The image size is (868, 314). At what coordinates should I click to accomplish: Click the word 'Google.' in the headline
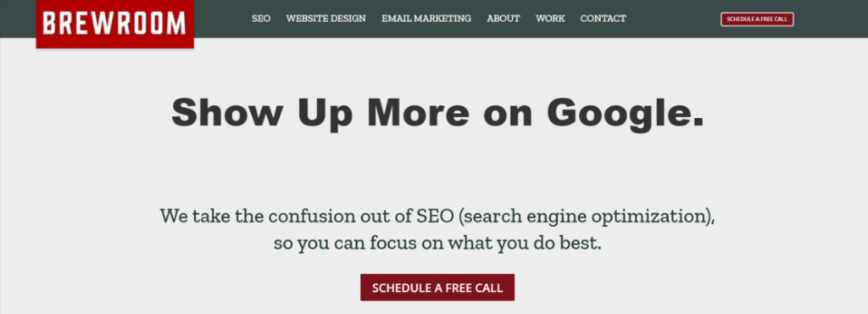[x=625, y=113]
